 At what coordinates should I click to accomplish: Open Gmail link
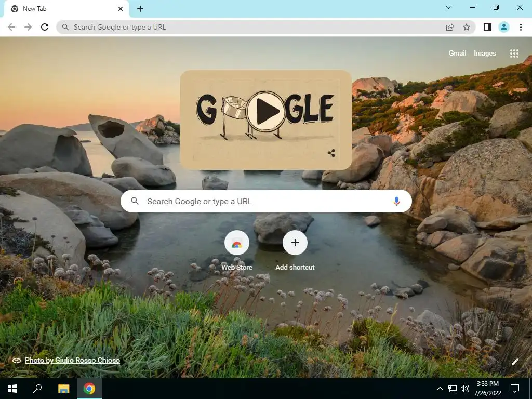pyautogui.click(x=457, y=54)
